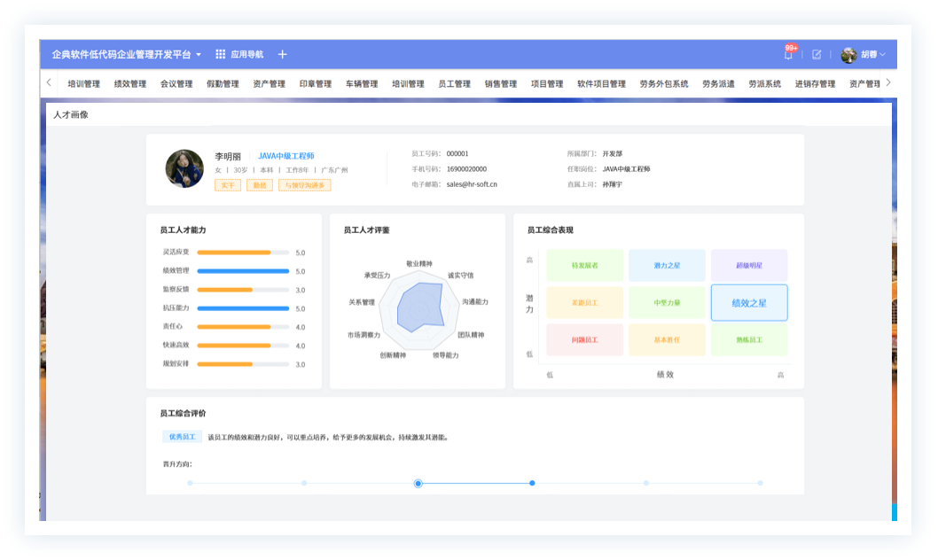Click the user avatar in the header
The image size is (938, 560).
click(848, 54)
